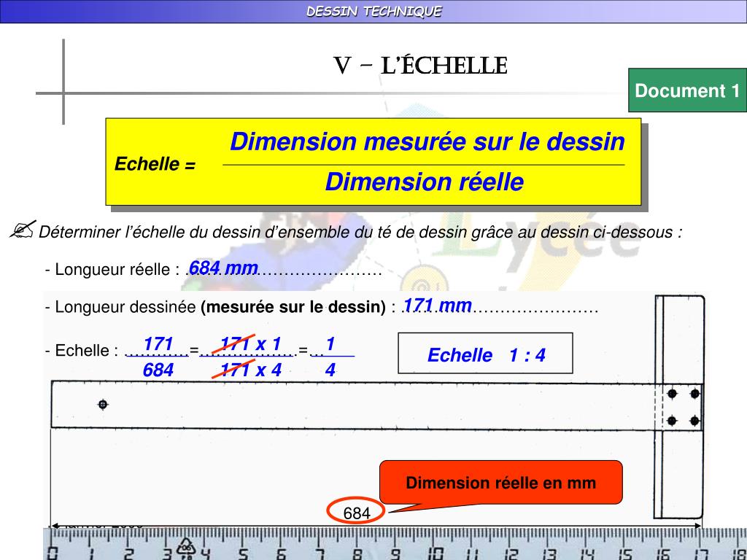Click the number 10 on the ruler
747x560 pixels.
coord(435,553)
